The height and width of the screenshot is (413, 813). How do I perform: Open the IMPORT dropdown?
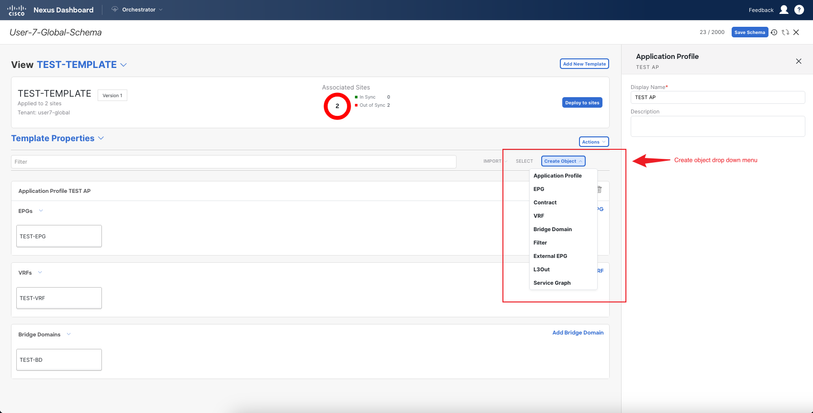[x=495, y=161]
